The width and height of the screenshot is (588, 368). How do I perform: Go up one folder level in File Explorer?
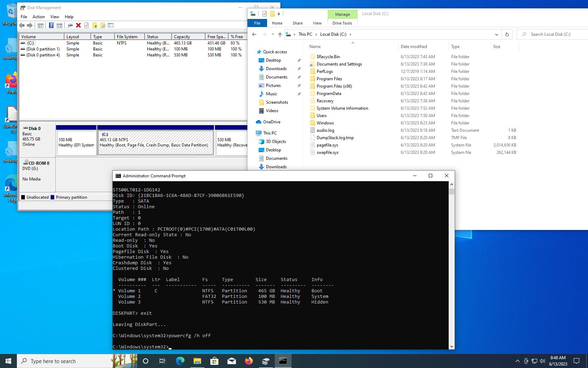coord(280,34)
